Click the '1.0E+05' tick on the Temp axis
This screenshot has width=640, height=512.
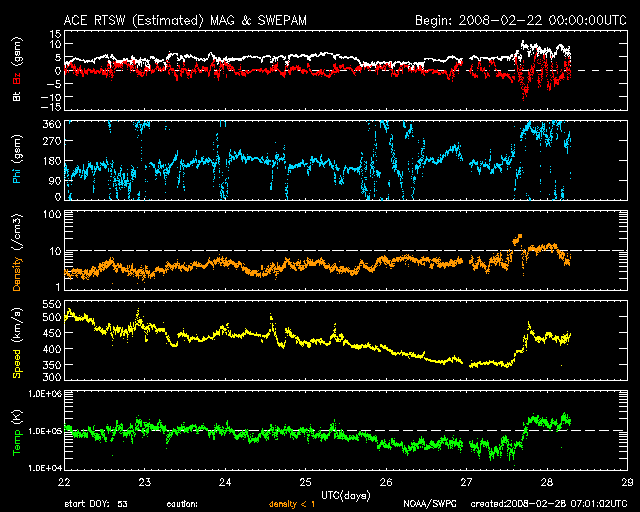45,431
